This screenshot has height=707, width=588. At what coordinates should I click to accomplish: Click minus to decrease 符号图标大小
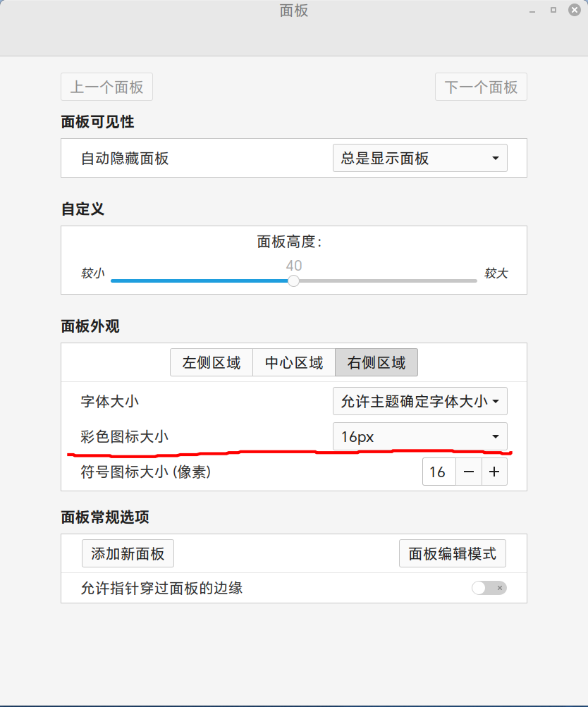468,472
